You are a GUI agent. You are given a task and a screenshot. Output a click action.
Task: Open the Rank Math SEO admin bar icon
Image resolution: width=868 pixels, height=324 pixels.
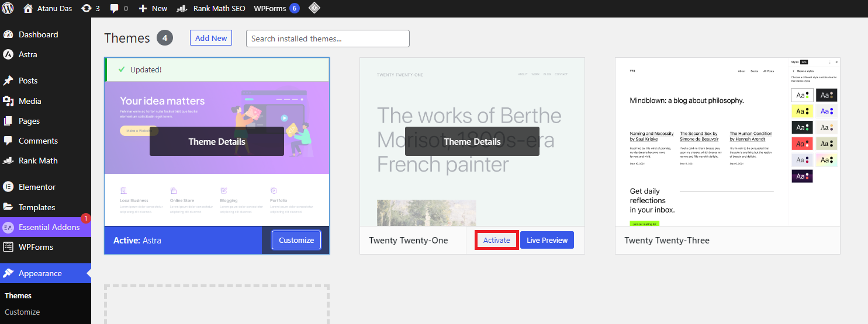(x=182, y=8)
